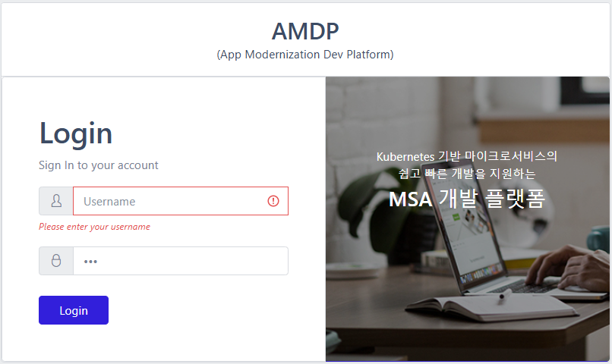Click the 'Please enter your username' error message
The image size is (612, 364).
coord(94,227)
